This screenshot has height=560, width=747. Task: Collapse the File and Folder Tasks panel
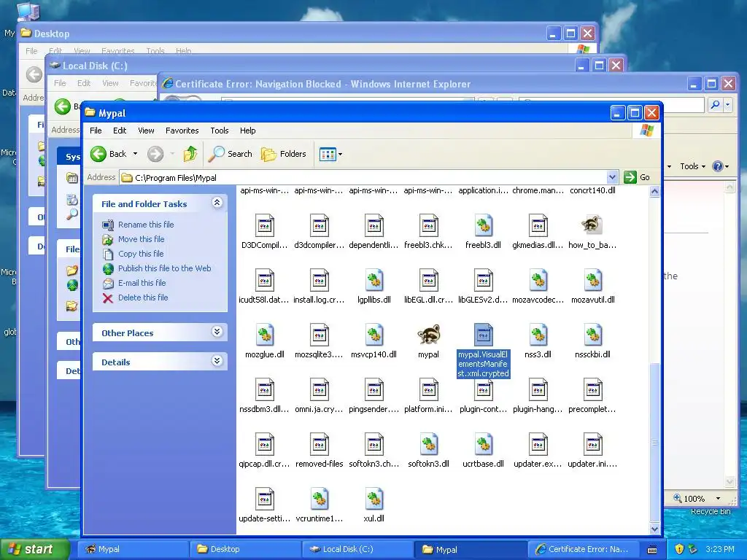[217, 203]
